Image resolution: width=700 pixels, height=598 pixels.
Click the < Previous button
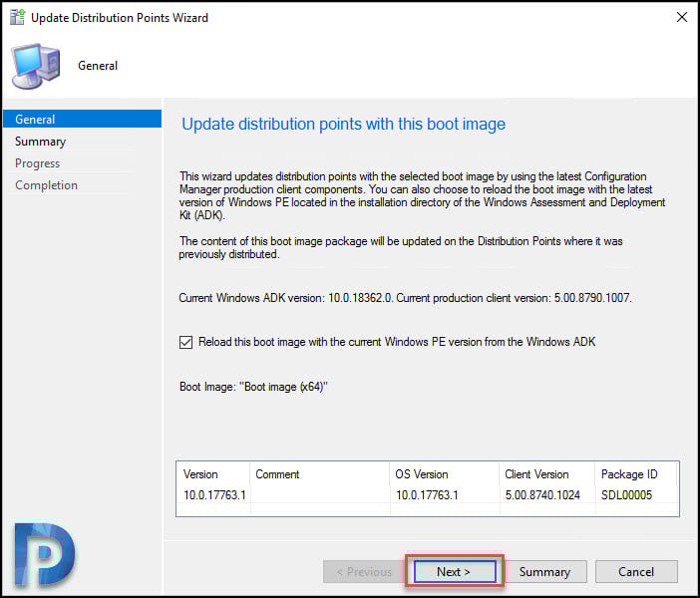click(x=364, y=572)
